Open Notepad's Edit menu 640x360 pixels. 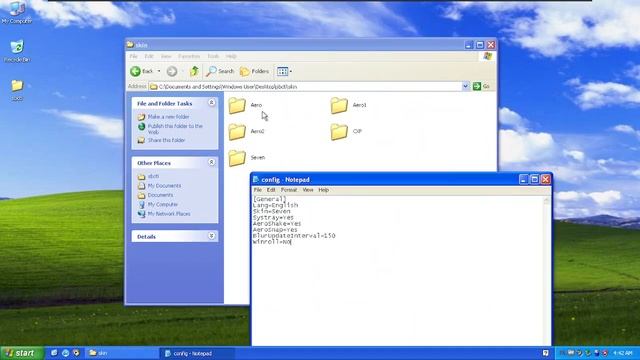coord(271,190)
